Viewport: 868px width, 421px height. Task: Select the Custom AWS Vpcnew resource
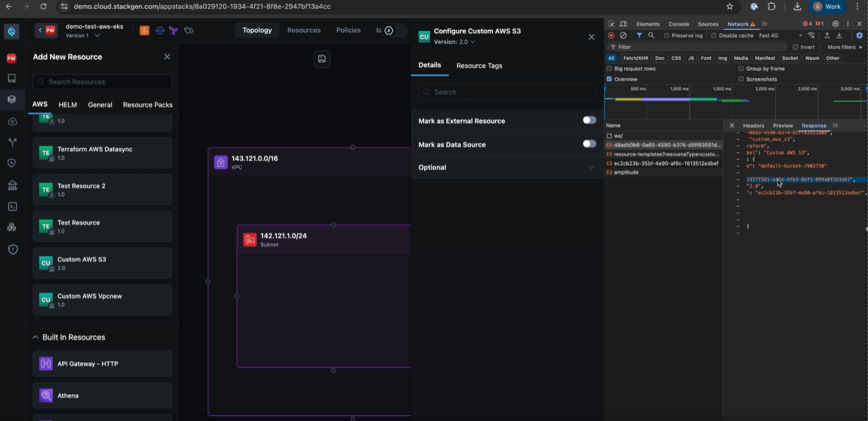(102, 300)
